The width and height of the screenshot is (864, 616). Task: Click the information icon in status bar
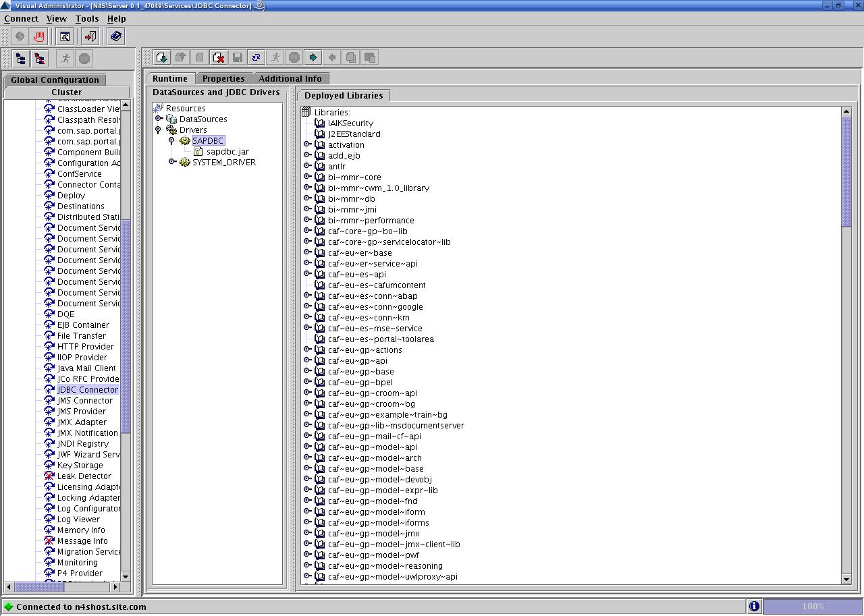point(754,606)
